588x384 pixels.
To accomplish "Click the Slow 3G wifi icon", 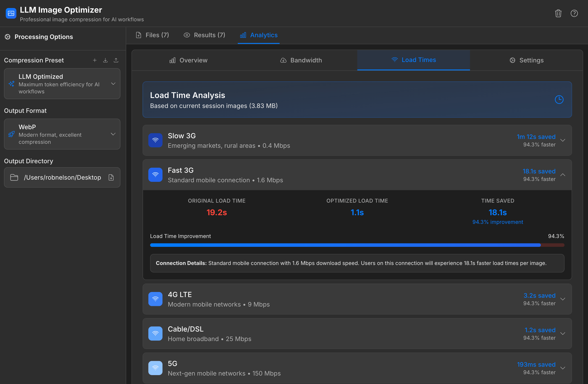I will point(155,140).
